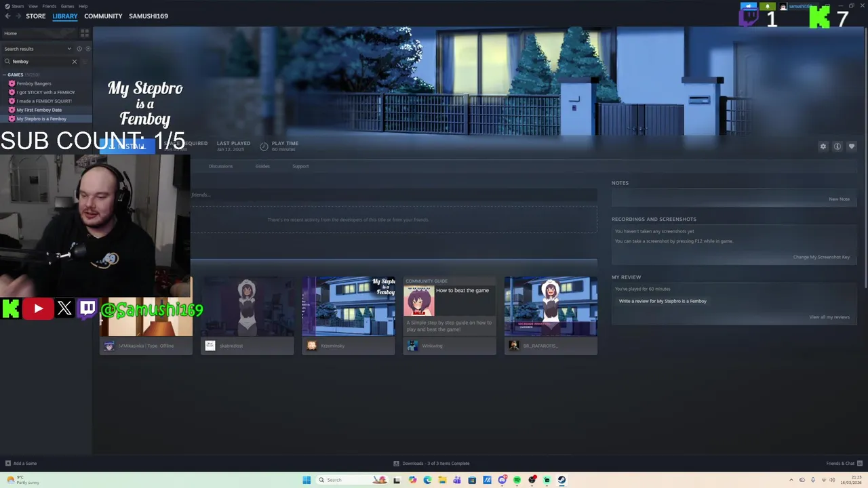The image size is (868, 488).
Task: View all my reviews link
Action: [x=829, y=317]
